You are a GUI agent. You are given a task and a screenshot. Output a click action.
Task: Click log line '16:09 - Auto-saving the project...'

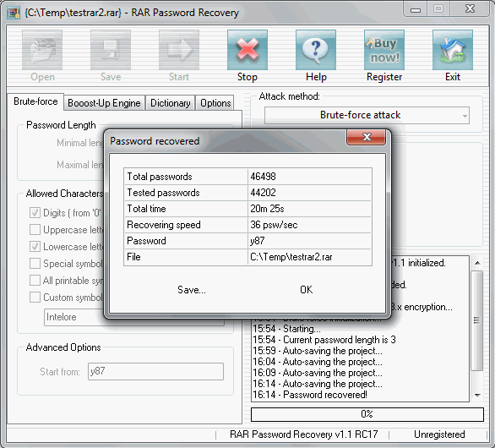(318, 373)
